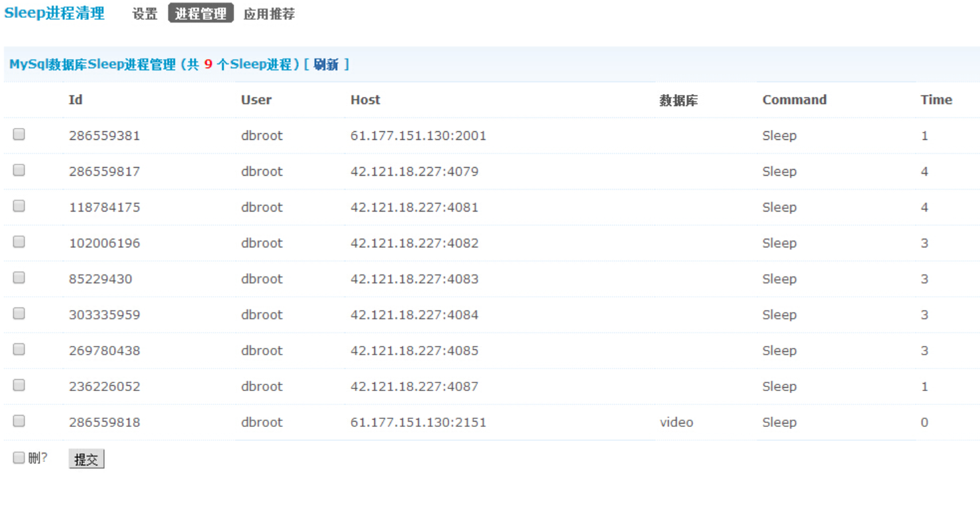Select Id value 85229430
980x519 pixels.
pos(101,279)
